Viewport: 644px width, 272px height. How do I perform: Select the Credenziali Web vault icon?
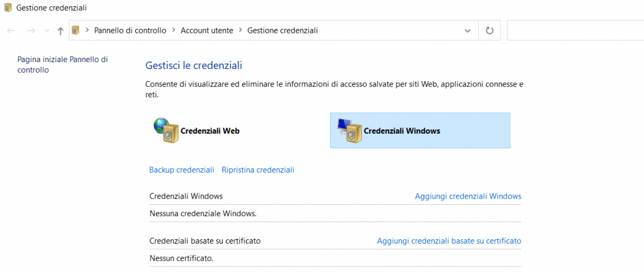pos(166,130)
